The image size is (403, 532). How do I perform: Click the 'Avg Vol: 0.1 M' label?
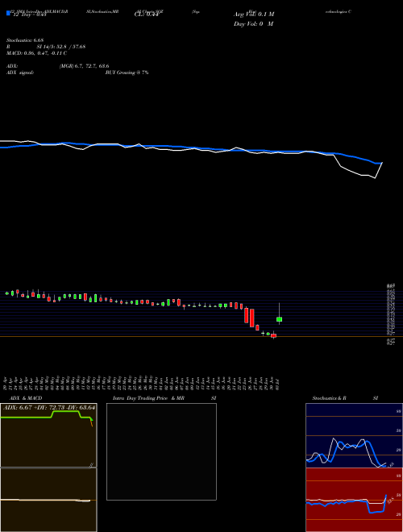tap(254, 15)
